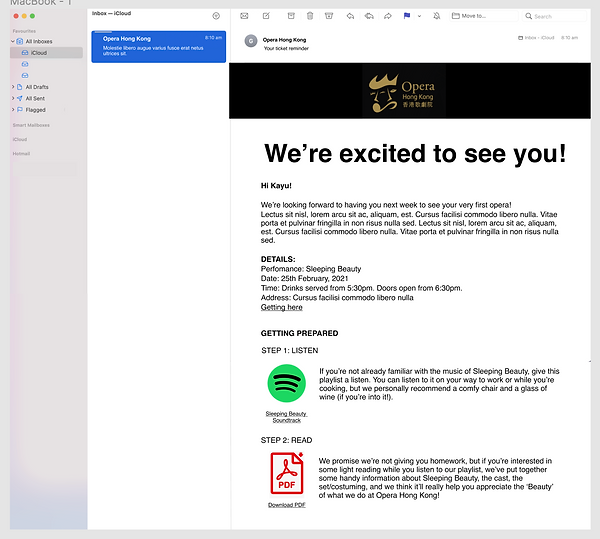
Task: Click the sender avatar circle
Action: [x=251, y=41]
